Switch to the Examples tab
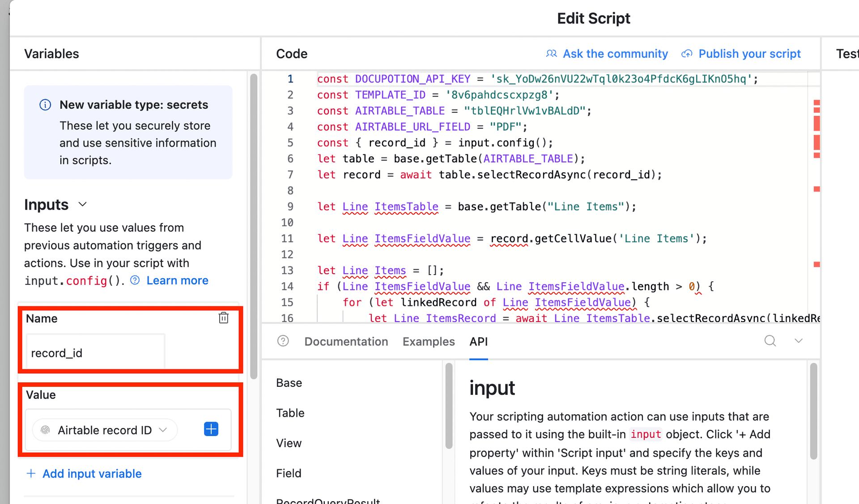The image size is (859, 504). coord(429,341)
